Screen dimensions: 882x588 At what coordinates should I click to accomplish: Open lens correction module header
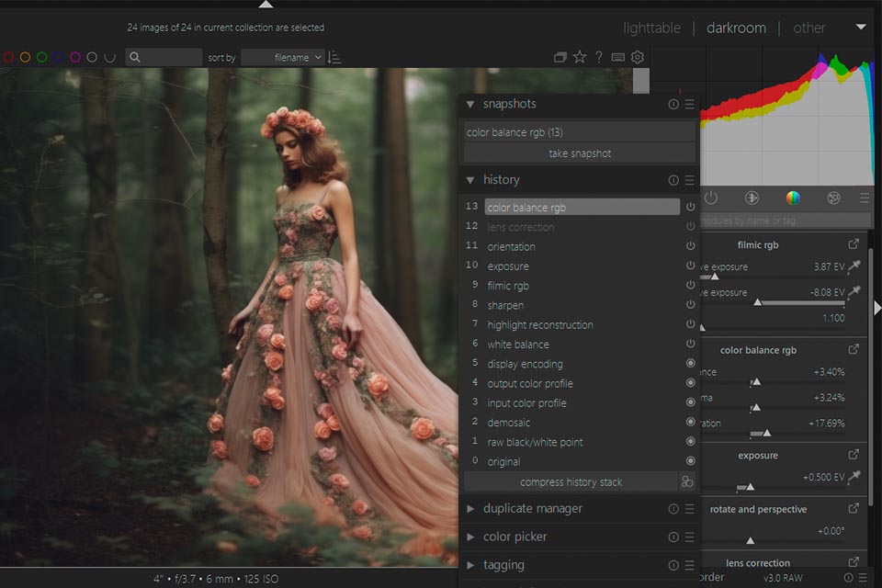pyautogui.click(x=758, y=562)
